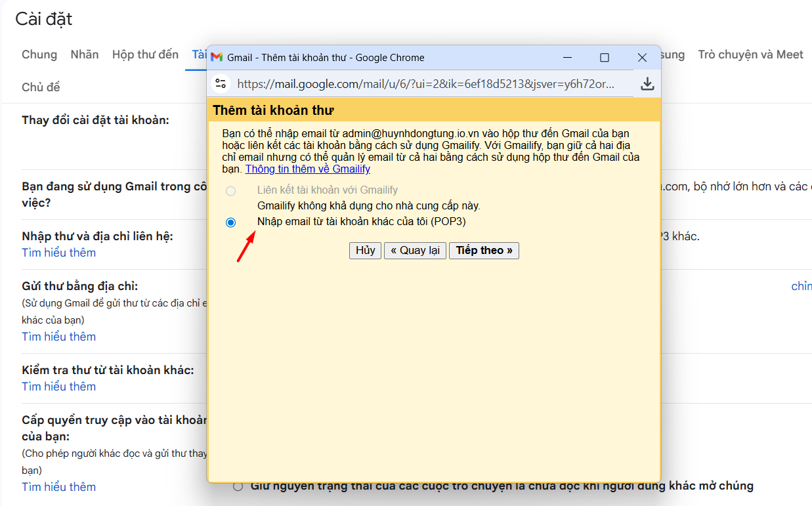Image resolution: width=812 pixels, height=506 pixels.
Task: Click the Hủy button
Action: pos(365,251)
